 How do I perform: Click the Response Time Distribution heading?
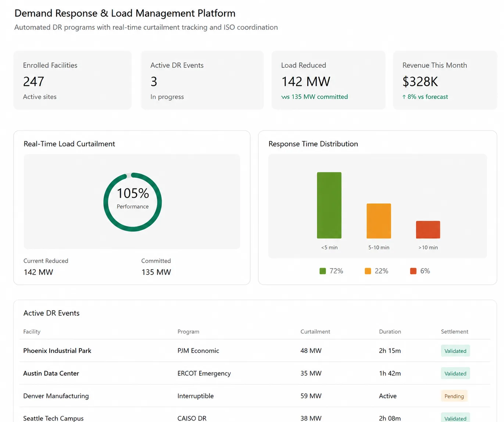tap(313, 144)
